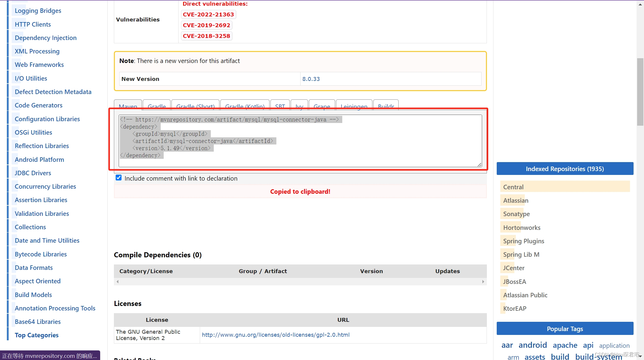
Task: Open the Central repository
Action: pyautogui.click(x=513, y=187)
